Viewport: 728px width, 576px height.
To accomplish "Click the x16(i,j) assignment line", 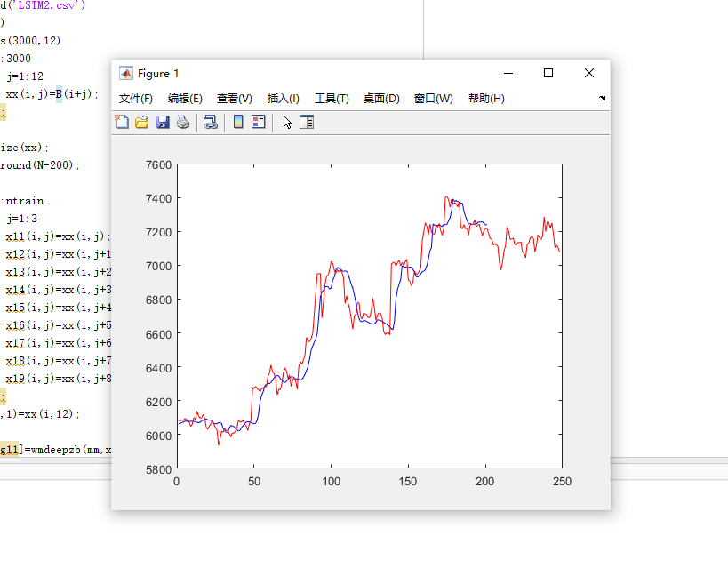I will 59,325.
